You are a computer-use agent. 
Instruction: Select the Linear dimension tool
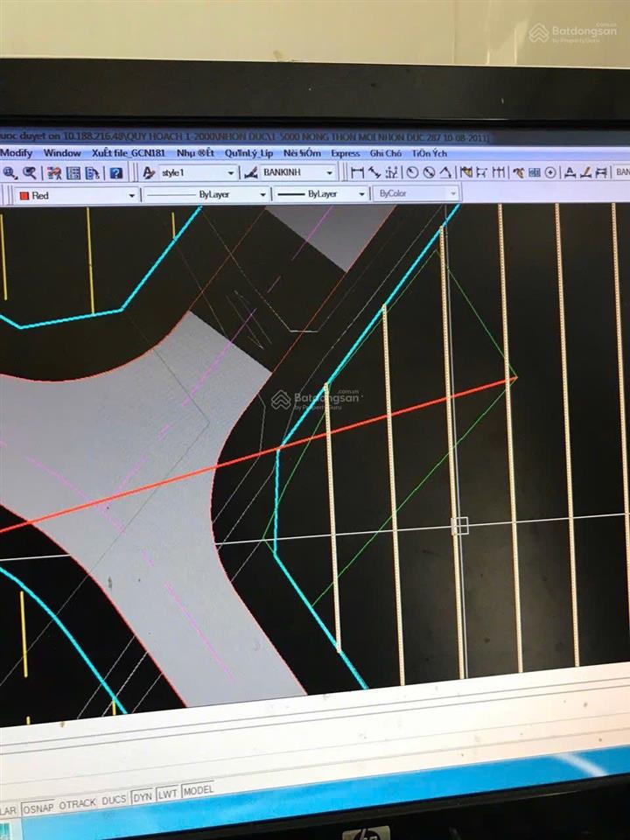[357, 172]
